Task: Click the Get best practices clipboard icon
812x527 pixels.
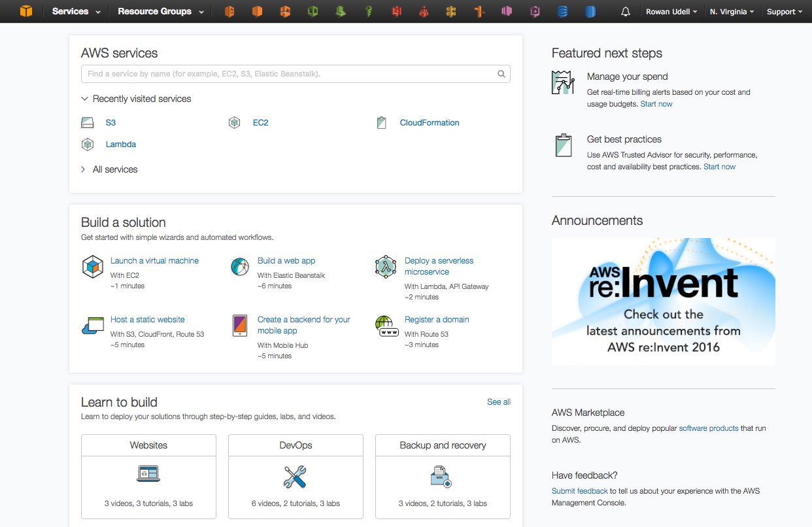Action: coord(563,145)
